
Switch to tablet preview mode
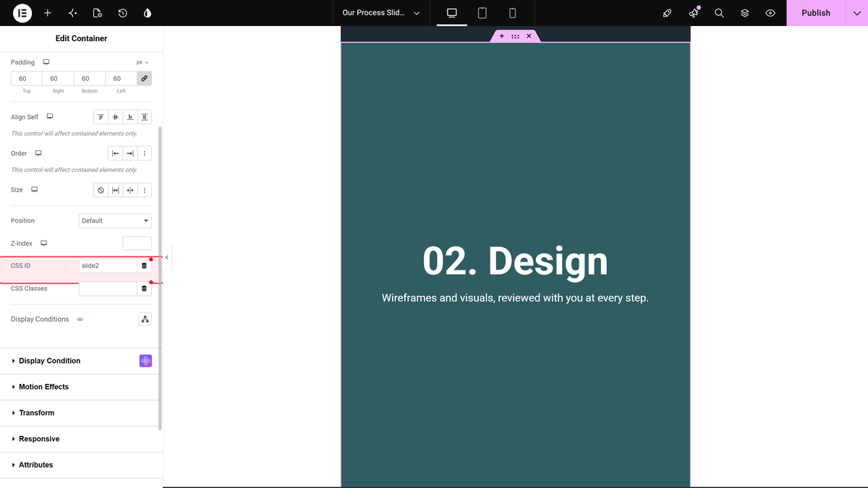click(482, 13)
